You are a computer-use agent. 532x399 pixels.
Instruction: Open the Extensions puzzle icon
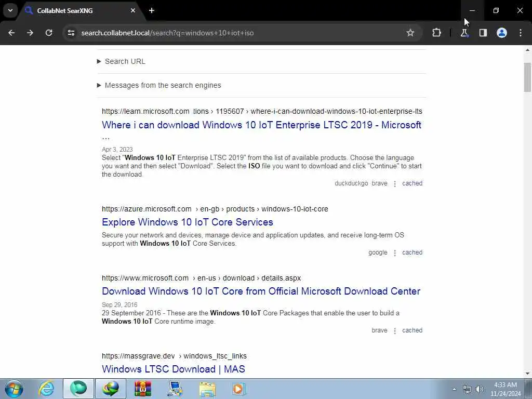pyautogui.click(x=436, y=33)
